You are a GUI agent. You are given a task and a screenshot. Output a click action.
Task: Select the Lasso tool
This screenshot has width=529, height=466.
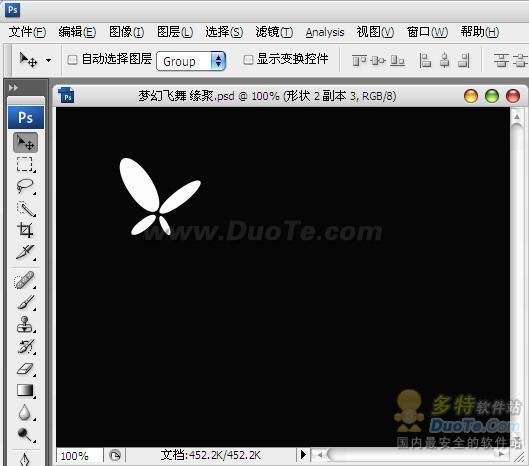25,186
